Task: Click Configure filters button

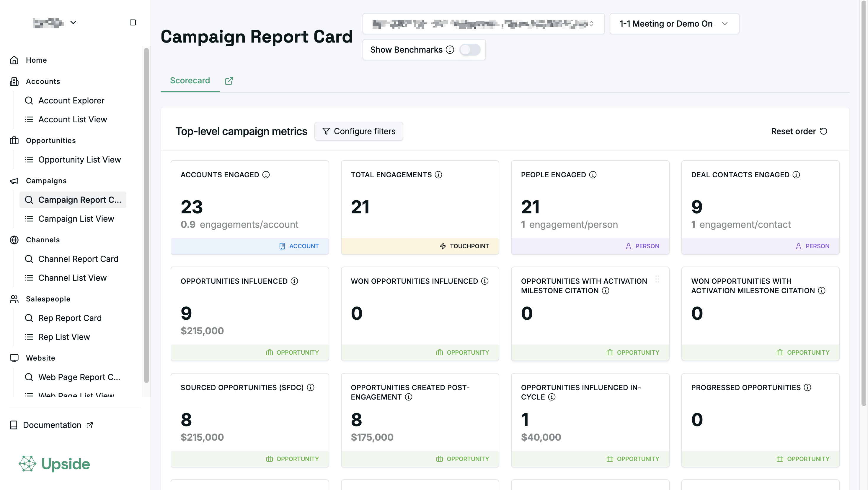Action: pos(358,131)
